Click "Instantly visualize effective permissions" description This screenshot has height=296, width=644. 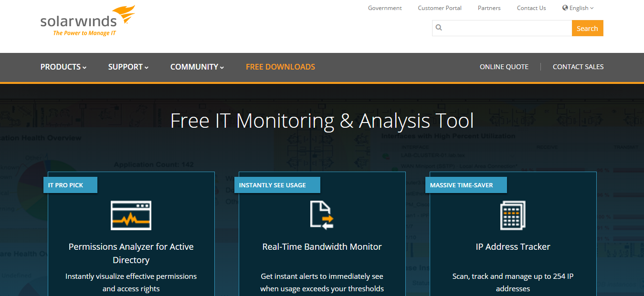[131, 282]
